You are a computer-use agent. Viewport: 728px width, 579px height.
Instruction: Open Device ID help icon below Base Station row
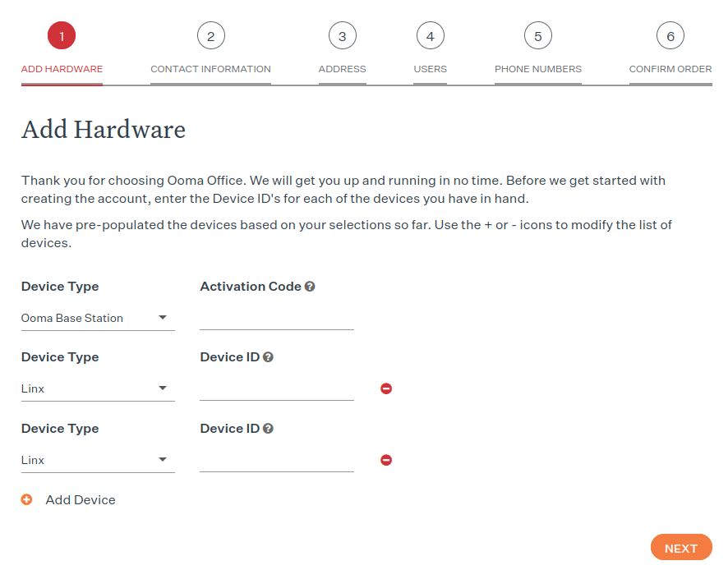[x=268, y=357]
